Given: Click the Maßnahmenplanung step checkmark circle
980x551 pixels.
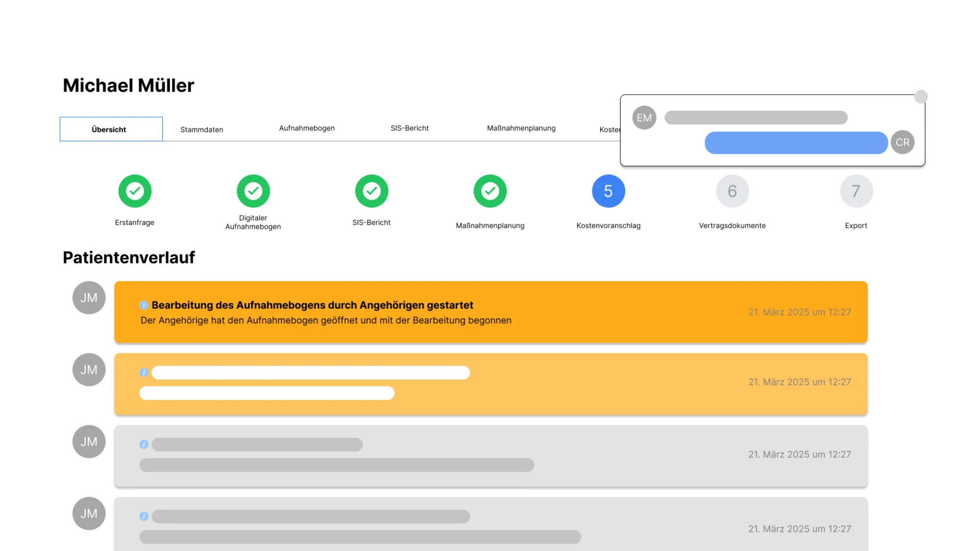Looking at the screenshot, I should click(490, 191).
